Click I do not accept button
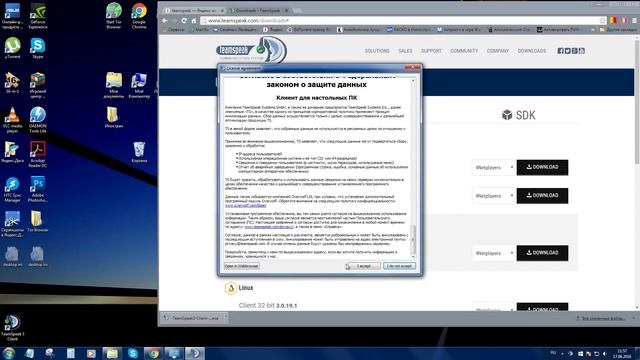This screenshot has height=360, width=640. [399, 266]
